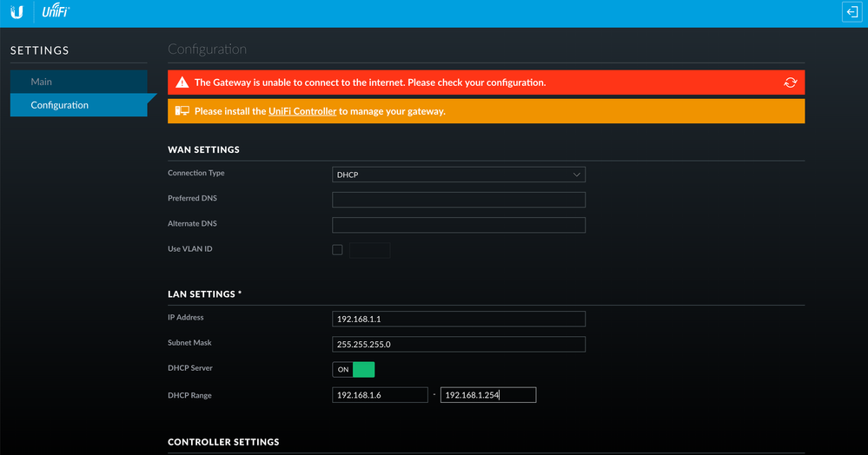This screenshot has width=868, height=455.
Task: Edit Subnet Mask 255.255.255.0 field
Action: [459, 345]
